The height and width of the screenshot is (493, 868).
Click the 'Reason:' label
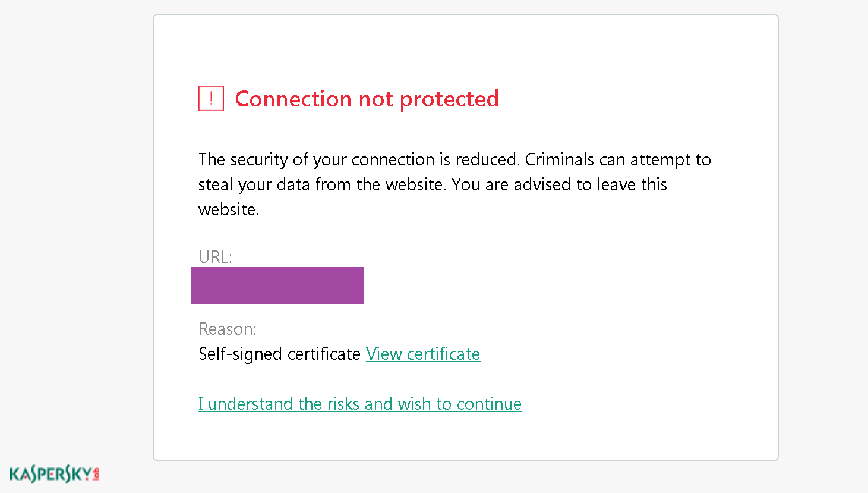point(228,329)
